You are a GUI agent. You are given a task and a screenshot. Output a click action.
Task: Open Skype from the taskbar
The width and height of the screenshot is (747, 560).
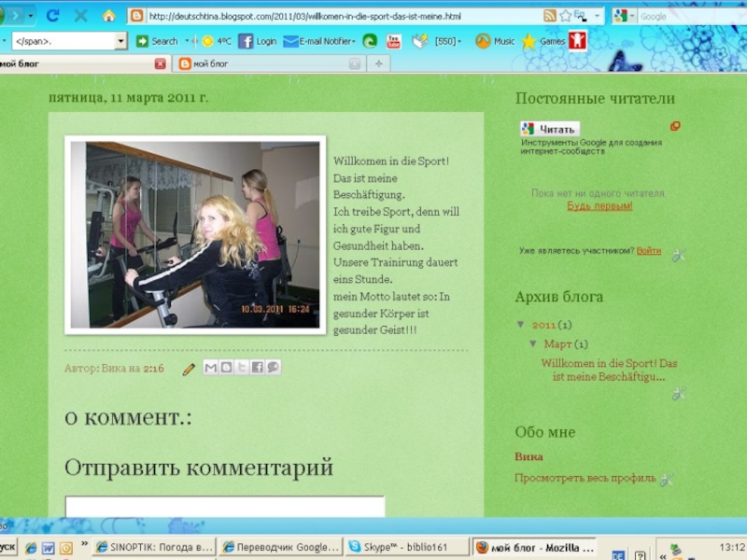(x=404, y=547)
